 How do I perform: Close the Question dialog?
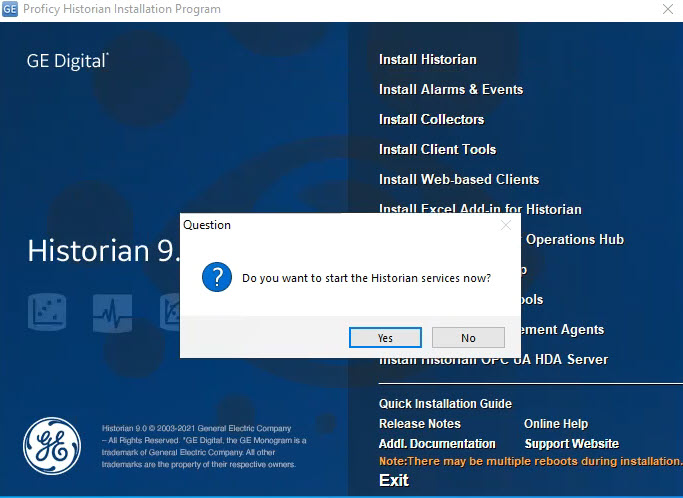(x=506, y=225)
